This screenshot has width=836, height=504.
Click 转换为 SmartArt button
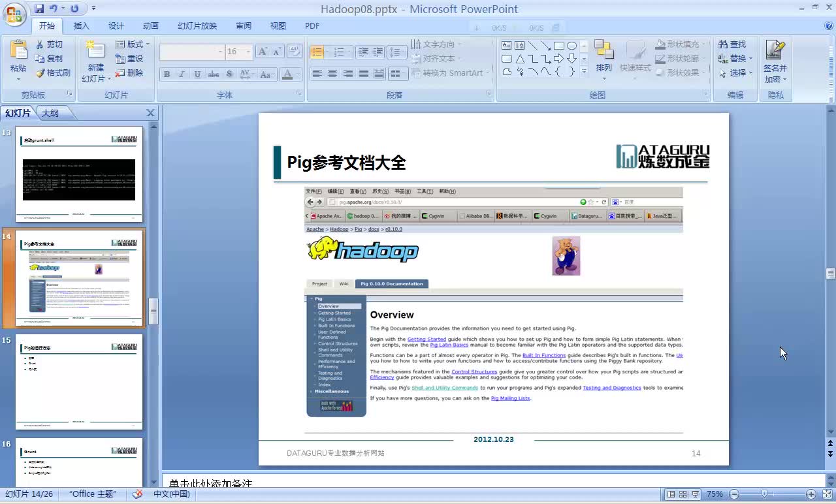pyautogui.click(x=449, y=73)
